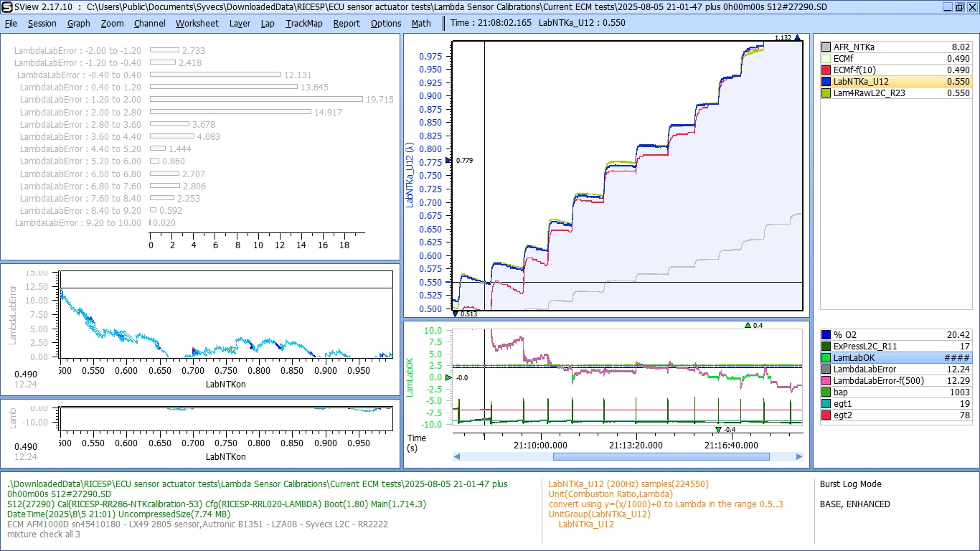The height and width of the screenshot is (551, 980).
Task: Click the time scrollbar thumb
Action: (x=661, y=456)
